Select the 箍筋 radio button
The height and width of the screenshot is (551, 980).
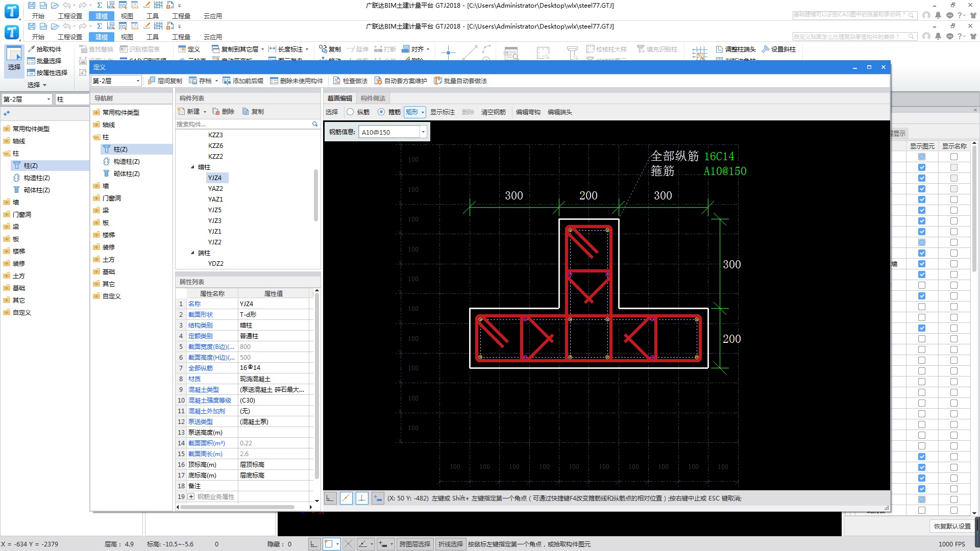pos(381,112)
